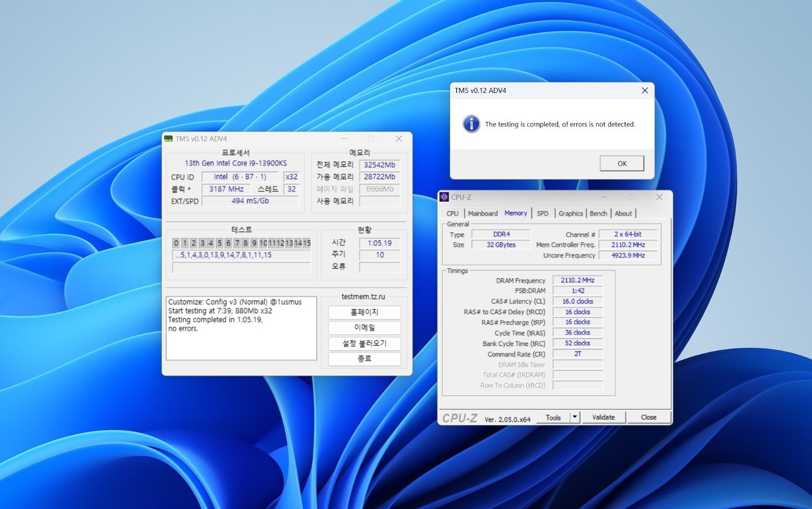Screen dimensions: 812x509
Task: Click the TM5 log text box
Action: (x=242, y=328)
